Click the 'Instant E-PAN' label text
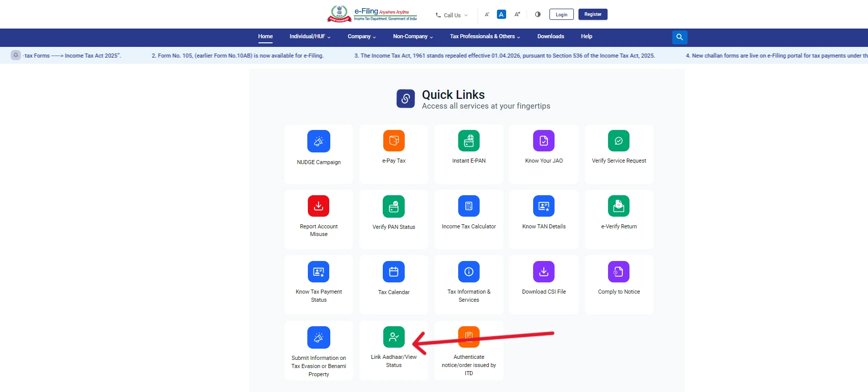Image resolution: width=868 pixels, height=392 pixels. 469,161
